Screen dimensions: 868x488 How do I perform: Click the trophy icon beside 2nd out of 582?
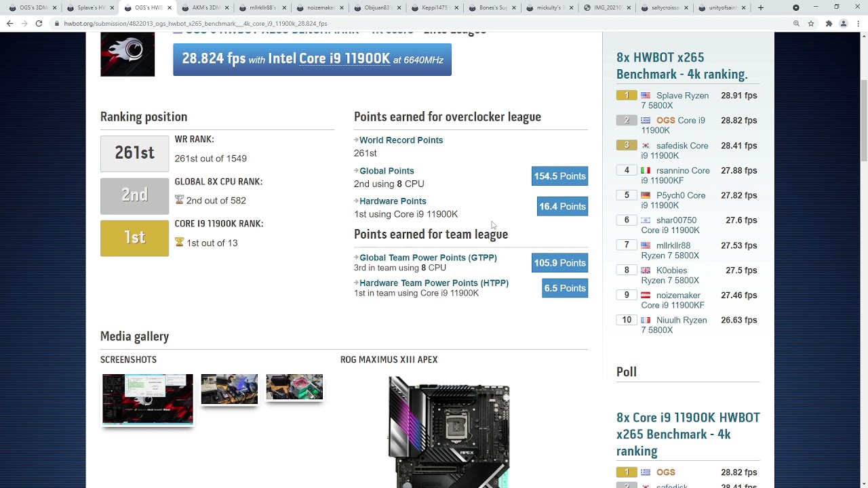(179, 200)
